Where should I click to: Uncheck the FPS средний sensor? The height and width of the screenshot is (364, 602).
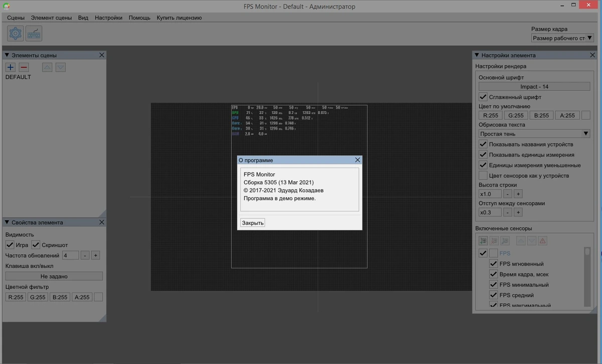tap(493, 295)
